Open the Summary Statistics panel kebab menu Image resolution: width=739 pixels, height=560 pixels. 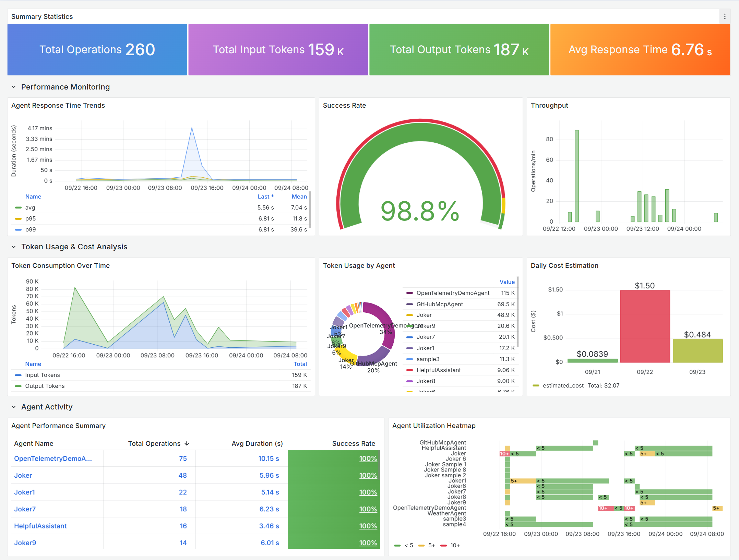point(725,16)
